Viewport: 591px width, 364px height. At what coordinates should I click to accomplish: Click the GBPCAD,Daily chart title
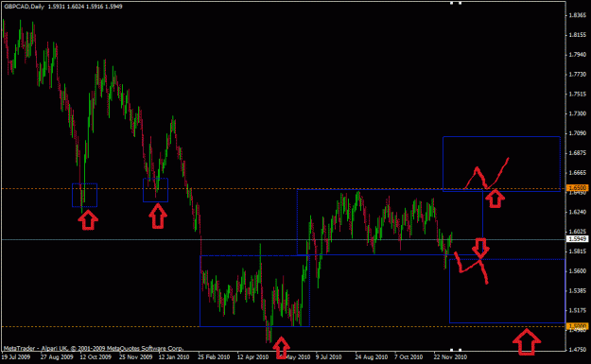click(x=25, y=7)
